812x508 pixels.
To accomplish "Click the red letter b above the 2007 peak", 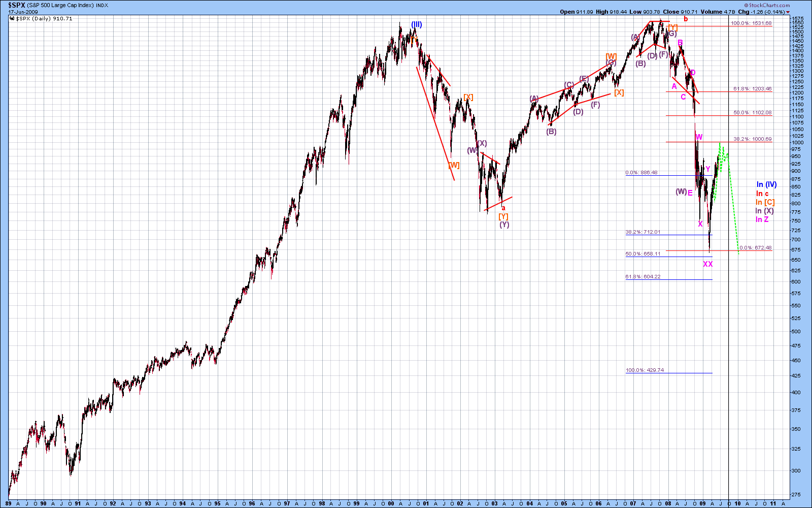I will 685,19.
